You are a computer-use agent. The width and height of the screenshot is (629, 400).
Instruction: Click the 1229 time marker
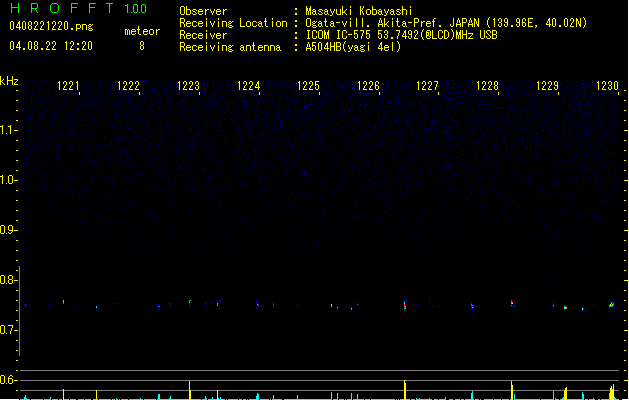point(548,85)
